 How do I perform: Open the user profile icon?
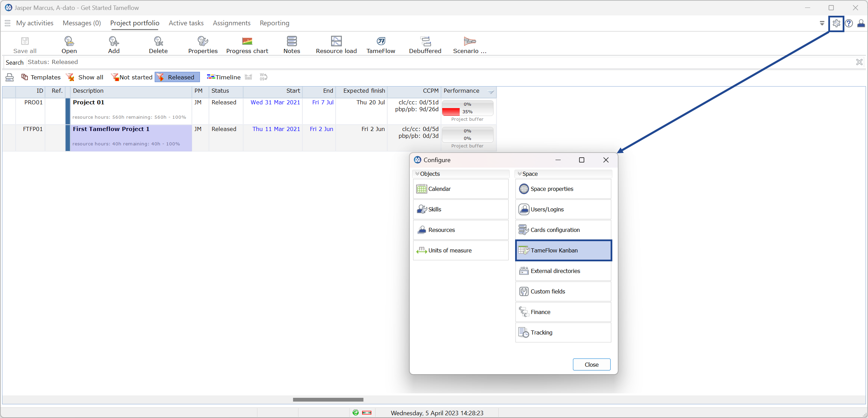coord(861,23)
